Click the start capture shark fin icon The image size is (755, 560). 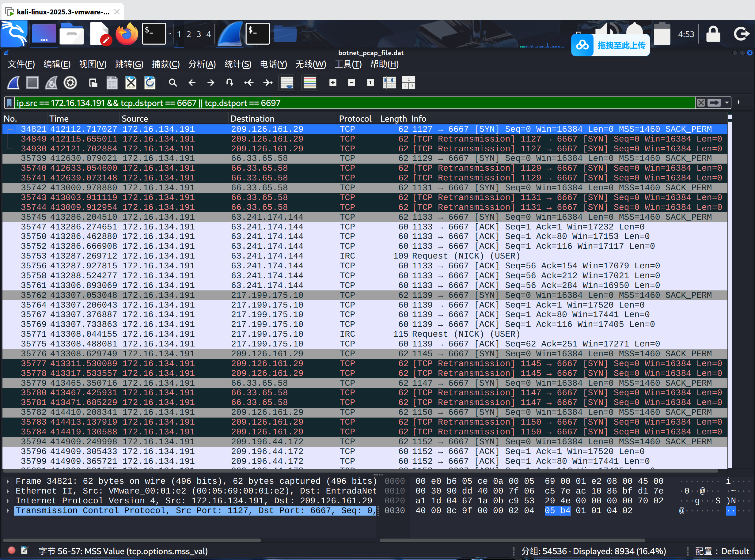click(x=13, y=83)
